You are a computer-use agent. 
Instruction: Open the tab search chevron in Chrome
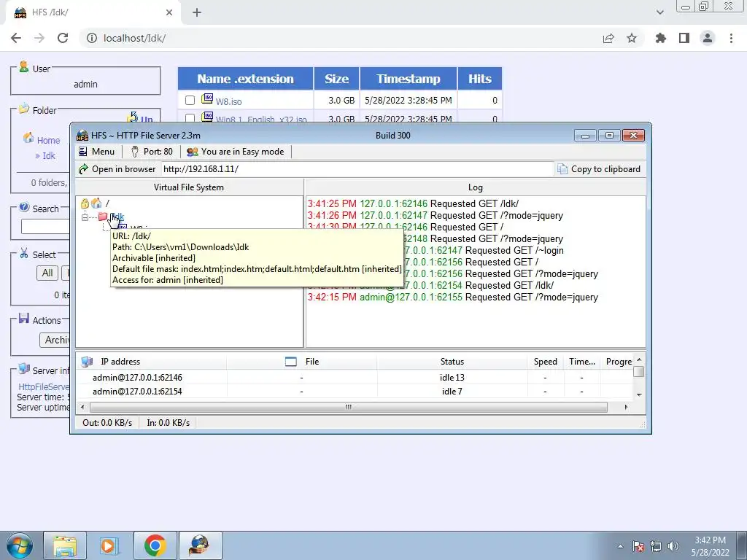[x=659, y=12]
